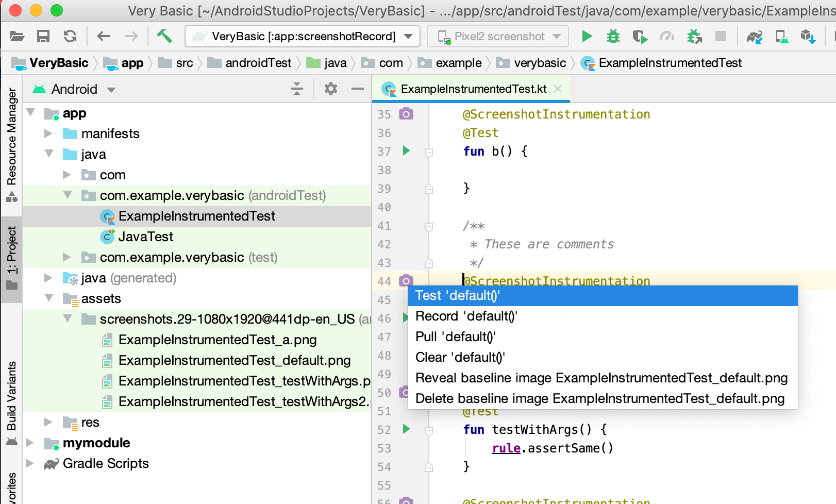The image size is (836, 504).
Task: Click the camera gutter icon on line 35
Action: click(406, 113)
